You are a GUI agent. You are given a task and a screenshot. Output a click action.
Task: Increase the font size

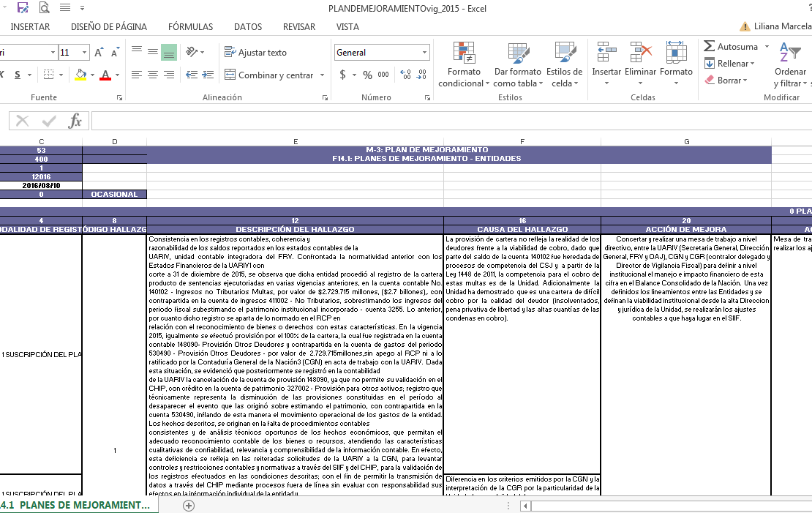[99, 53]
